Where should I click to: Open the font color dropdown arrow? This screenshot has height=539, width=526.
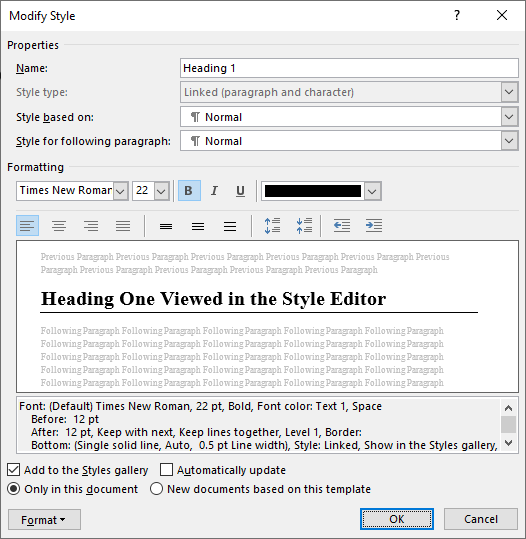372,191
